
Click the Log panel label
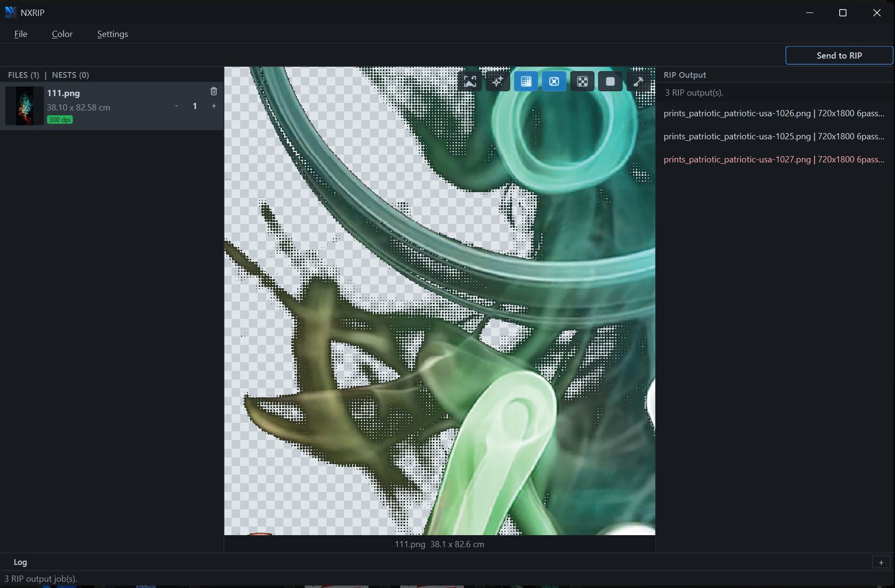pos(20,562)
